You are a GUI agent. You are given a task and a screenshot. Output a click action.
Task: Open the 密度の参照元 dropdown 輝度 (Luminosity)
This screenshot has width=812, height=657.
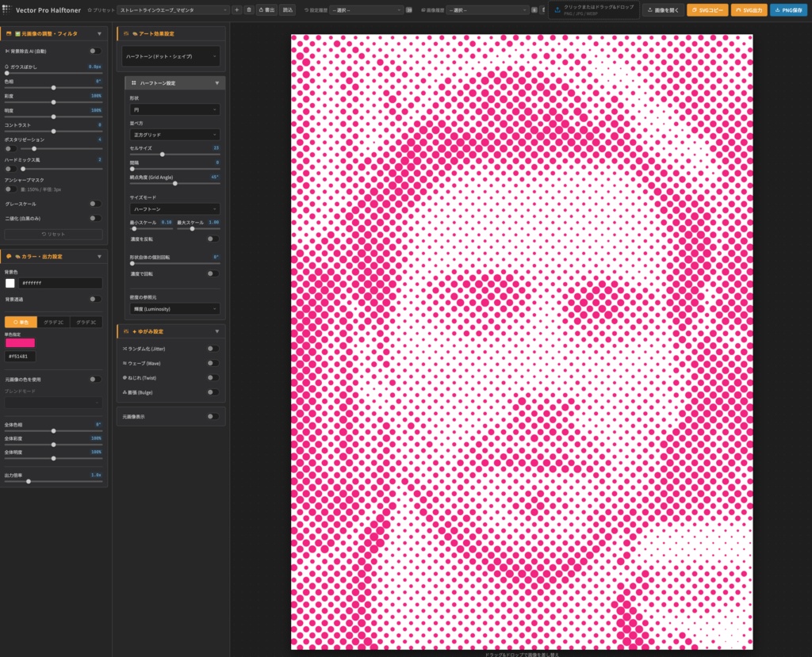(x=174, y=309)
